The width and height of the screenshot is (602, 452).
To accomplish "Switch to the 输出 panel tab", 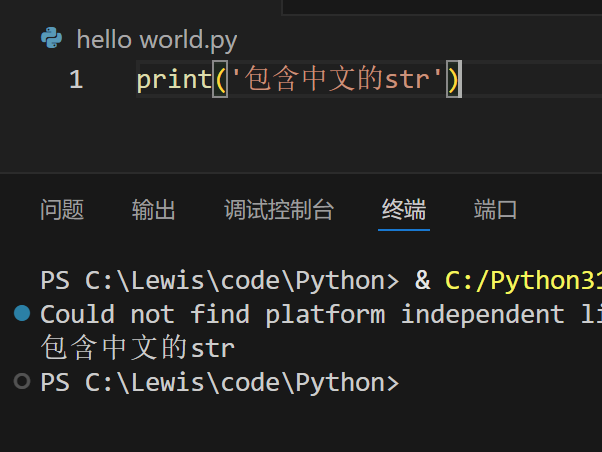I will pyautogui.click(x=154, y=210).
